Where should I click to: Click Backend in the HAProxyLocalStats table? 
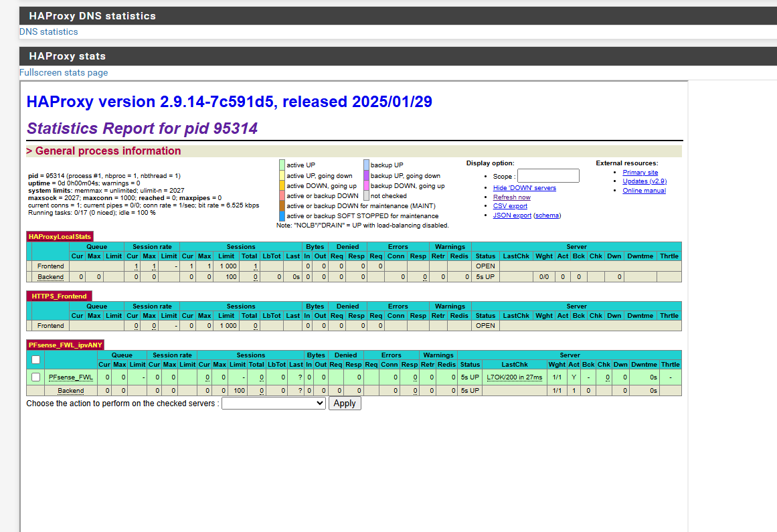(51, 277)
